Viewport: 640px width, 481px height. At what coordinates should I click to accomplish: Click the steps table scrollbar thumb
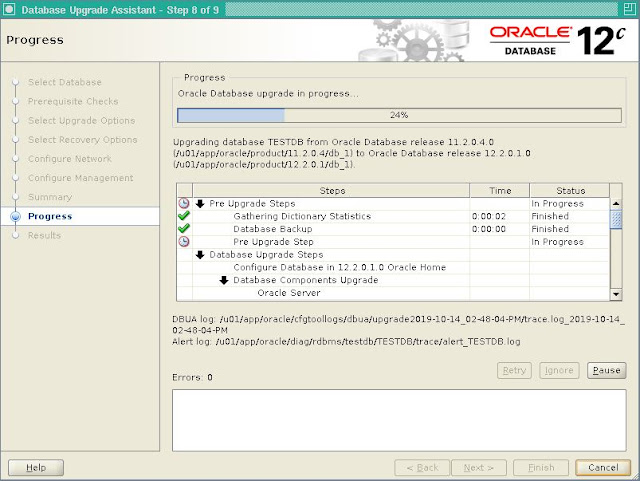coord(616,219)
